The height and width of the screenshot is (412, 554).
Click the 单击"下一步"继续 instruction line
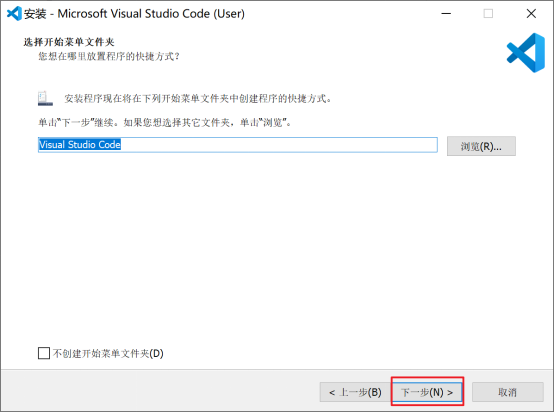(x=165, y=123)
